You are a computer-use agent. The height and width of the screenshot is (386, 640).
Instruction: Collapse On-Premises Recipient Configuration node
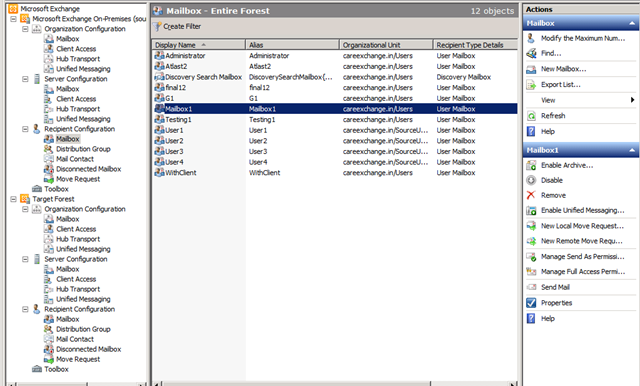click(x=25, y=129)
